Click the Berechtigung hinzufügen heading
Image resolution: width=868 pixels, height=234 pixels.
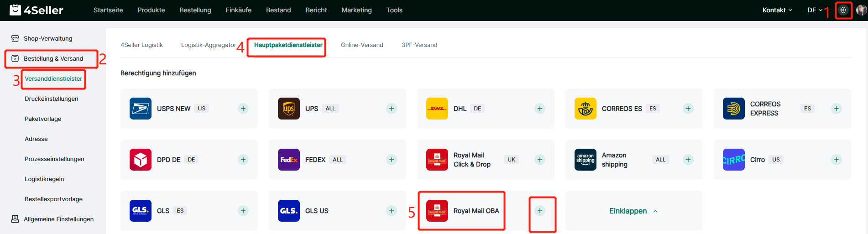tap(158, 73)
